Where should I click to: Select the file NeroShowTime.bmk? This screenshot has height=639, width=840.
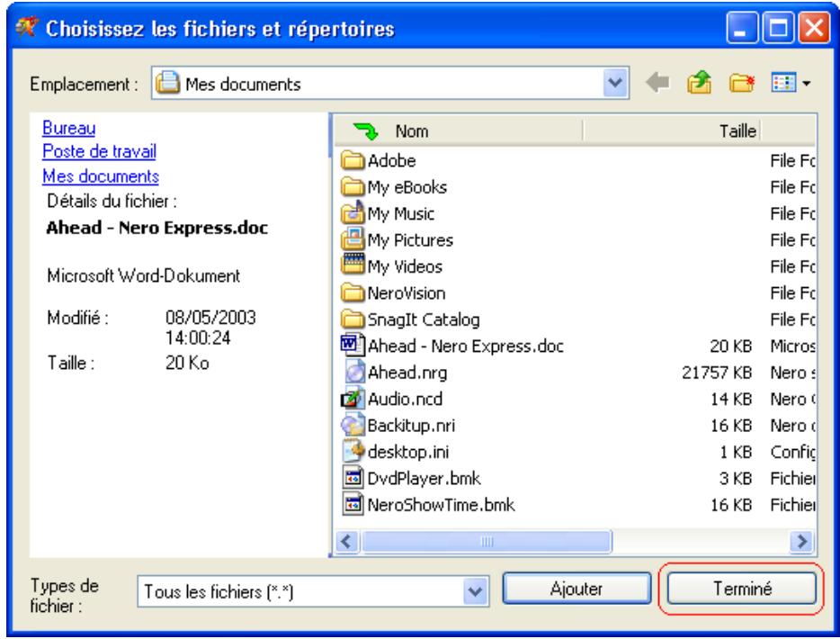[x=441, y=505]
